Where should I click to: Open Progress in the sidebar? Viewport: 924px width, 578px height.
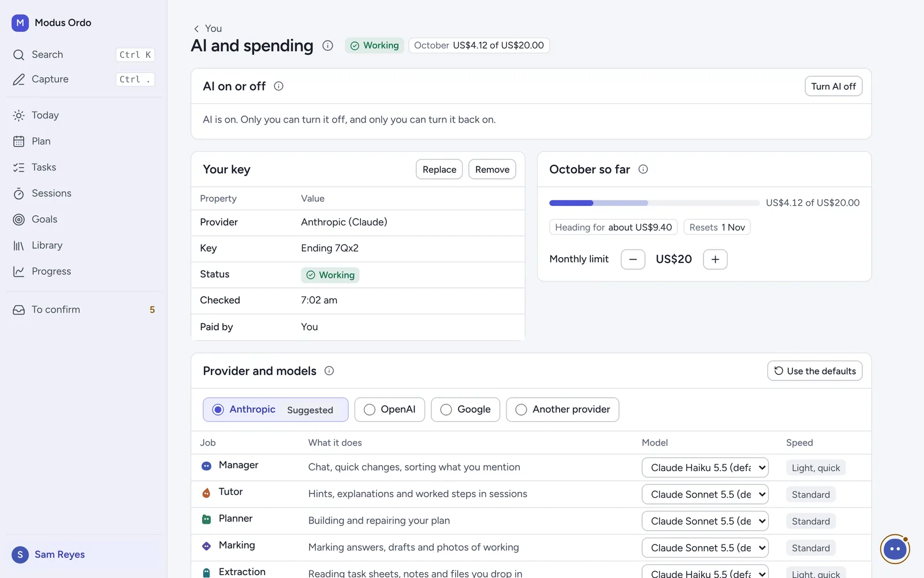[84, 272]
